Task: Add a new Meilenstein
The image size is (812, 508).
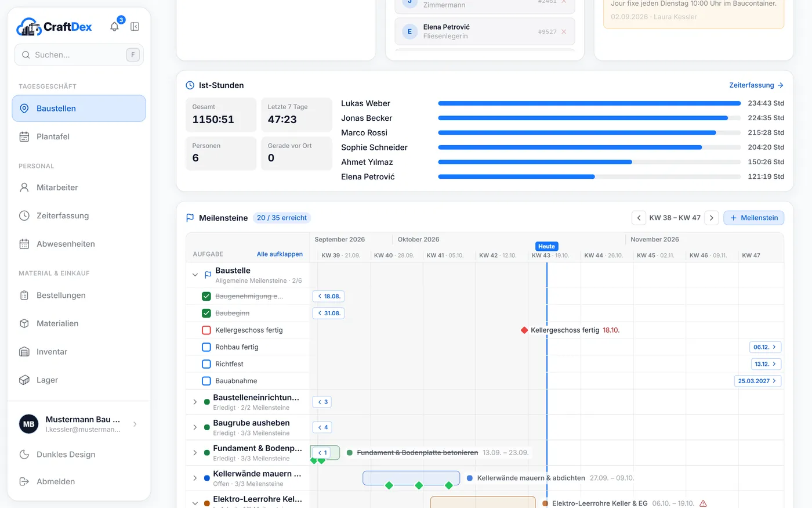Action: pyautogui.click(x=754, y=218)
